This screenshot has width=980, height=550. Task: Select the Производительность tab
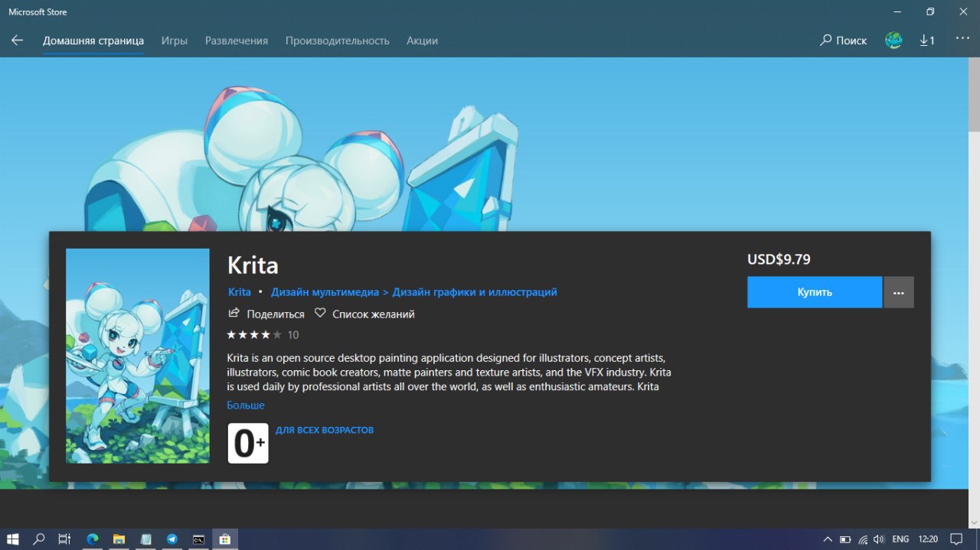coord(338,41)
